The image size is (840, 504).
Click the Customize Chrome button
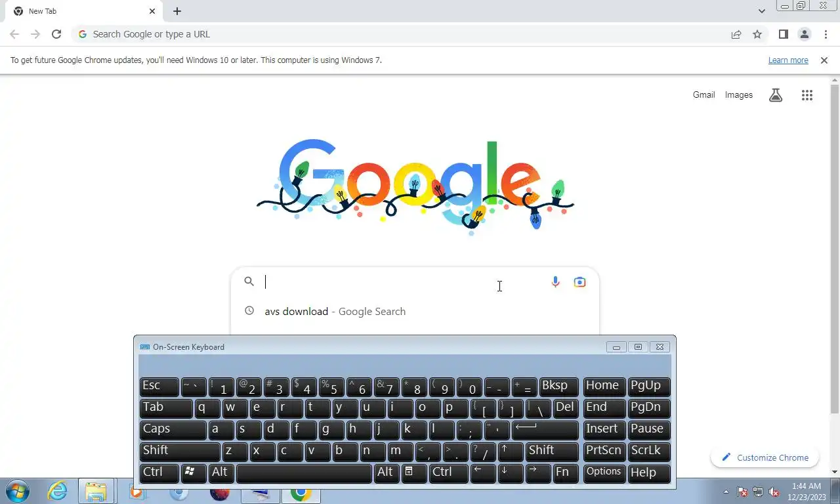click(765, 457)
